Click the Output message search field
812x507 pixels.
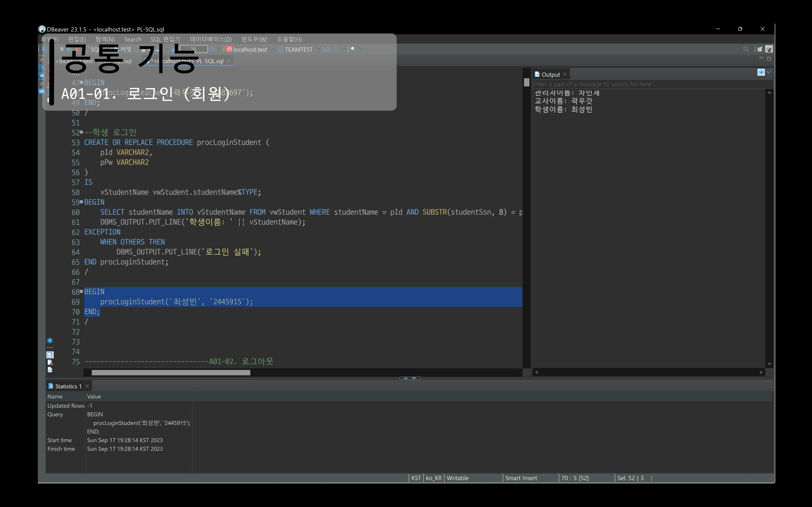(x=653, y=84)
